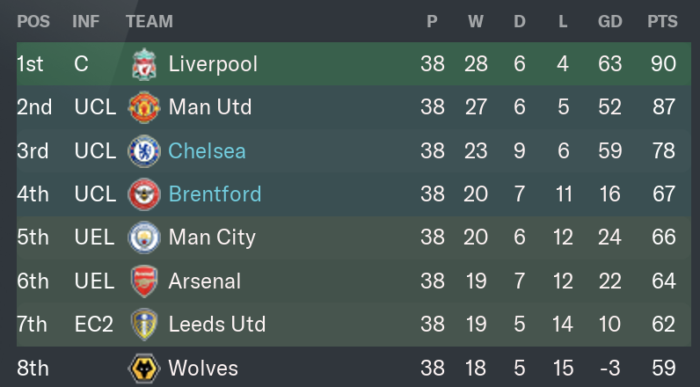This screenshot has height=387, width=700.
Task: Open Chelsea via its crest icon
Action: point(144,151)
